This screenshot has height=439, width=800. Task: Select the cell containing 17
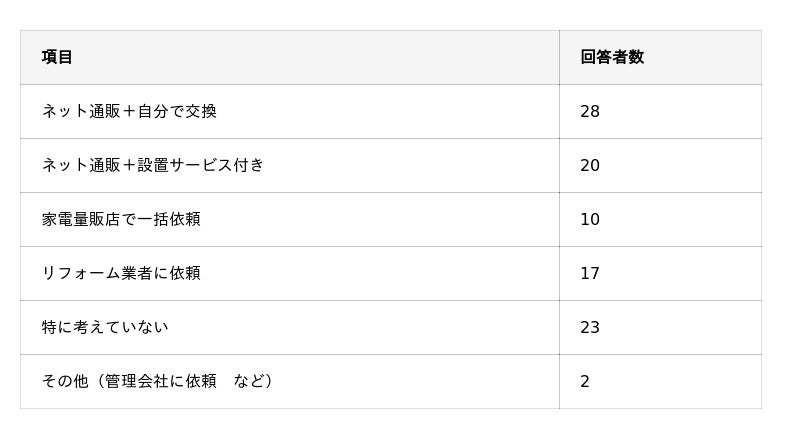pyautogui.click(x=590, y=273)
